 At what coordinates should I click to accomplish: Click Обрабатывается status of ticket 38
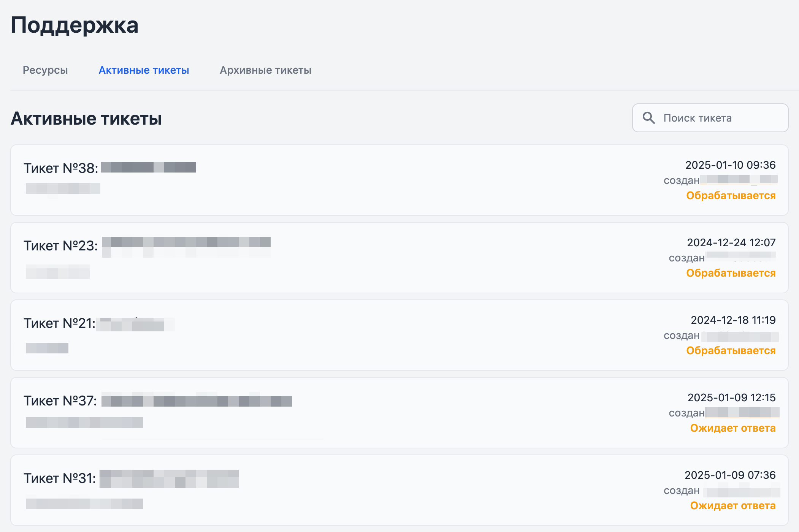point(731,195)
